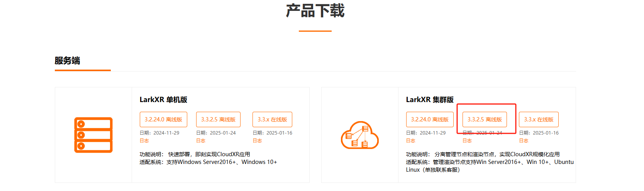The width and height of the screenshot is (644, 191).
Task: Open 日志 under 单机版 2025-01-24
Action: [201, 141]
